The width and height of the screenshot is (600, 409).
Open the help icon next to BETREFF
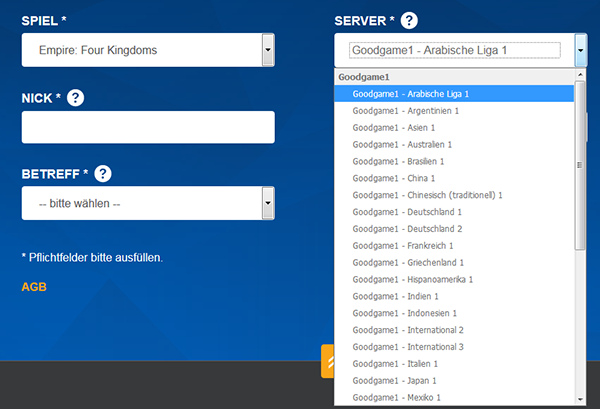(103, 174)
